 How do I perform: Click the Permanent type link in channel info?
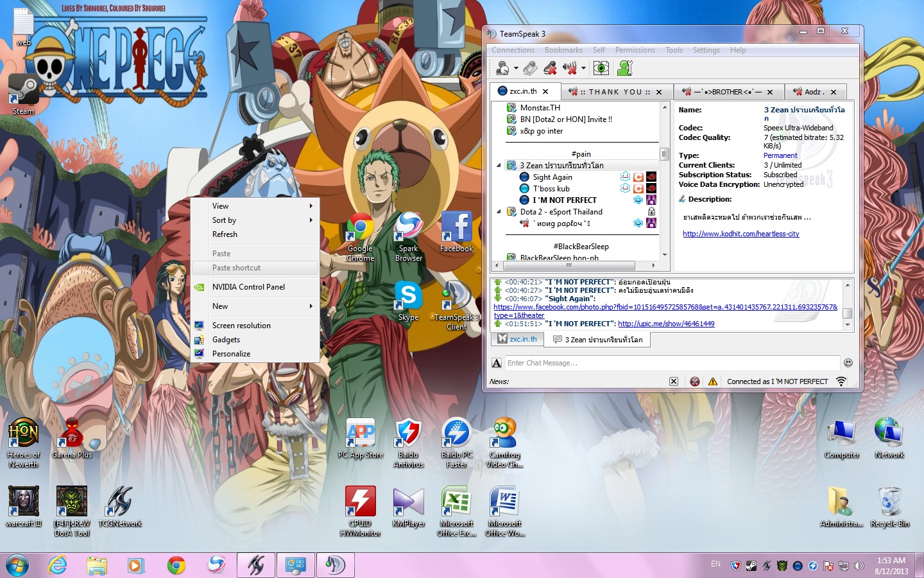780,155
